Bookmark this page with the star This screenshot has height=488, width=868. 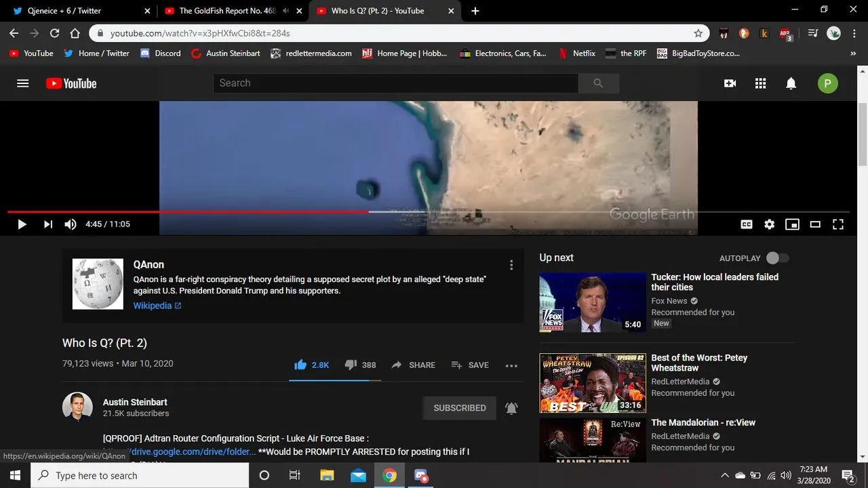pos(698,33)
